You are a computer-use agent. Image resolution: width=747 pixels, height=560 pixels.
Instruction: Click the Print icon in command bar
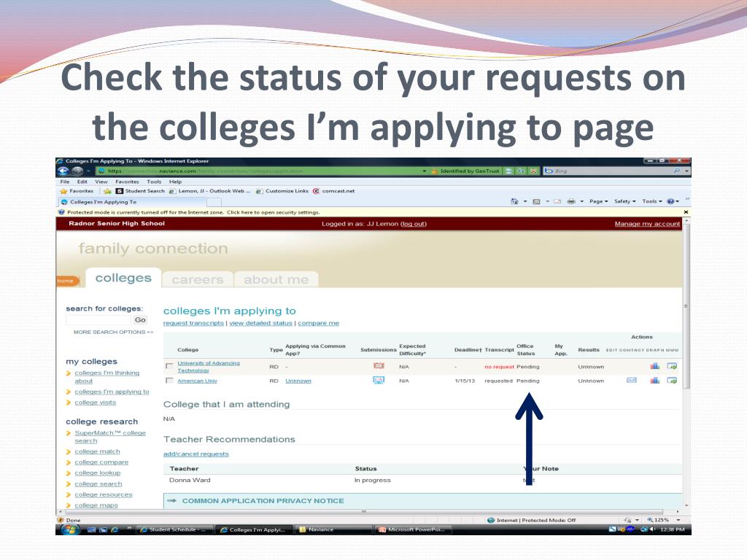[x=571, y=201]
